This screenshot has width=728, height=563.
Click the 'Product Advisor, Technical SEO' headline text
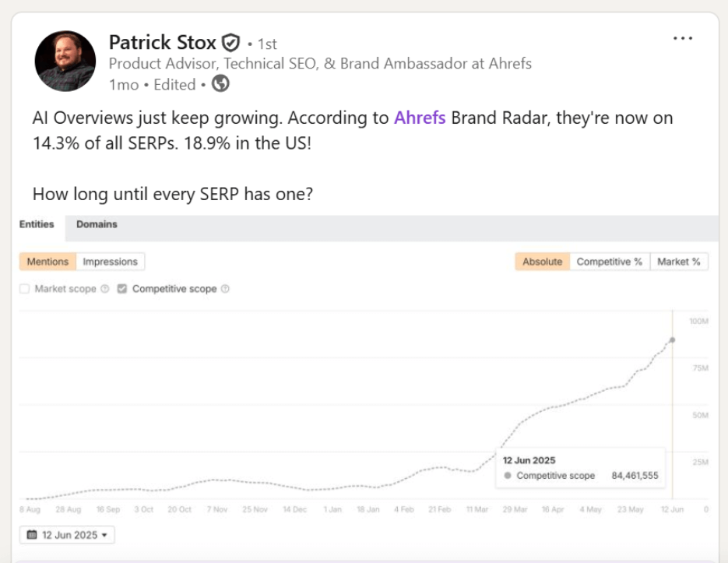point(320,64)
